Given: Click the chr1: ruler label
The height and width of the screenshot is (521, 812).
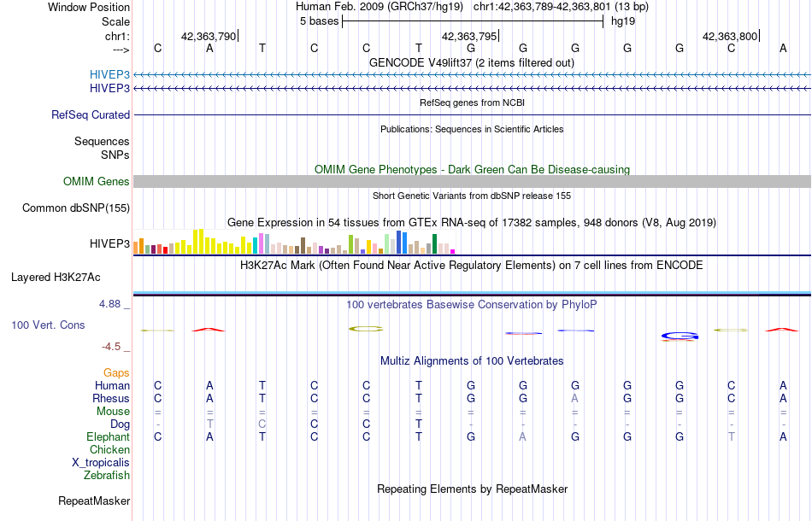Looking at the screenshot, I should click(117, 36).
